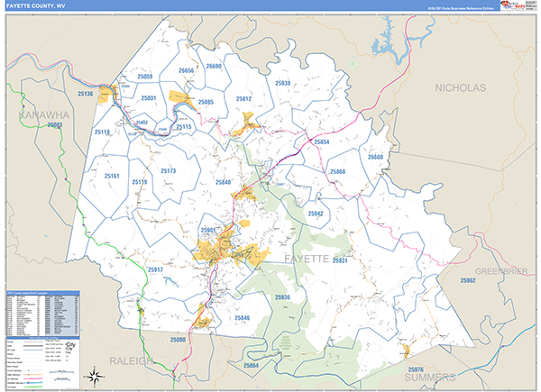Viewport: 541px width, 392px height.
Task: Select the ZIP code label 25846
Action: tap(243, 318)
